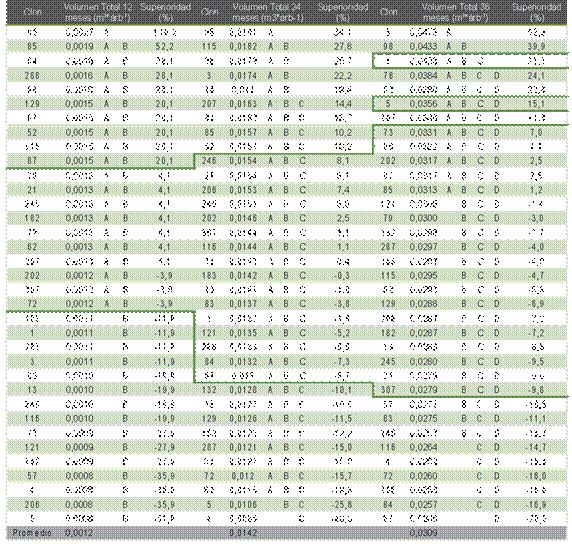Click the 'Volumen Total 12 meses' column header
This screenshot has width=572, height=554.
point(98,12)
